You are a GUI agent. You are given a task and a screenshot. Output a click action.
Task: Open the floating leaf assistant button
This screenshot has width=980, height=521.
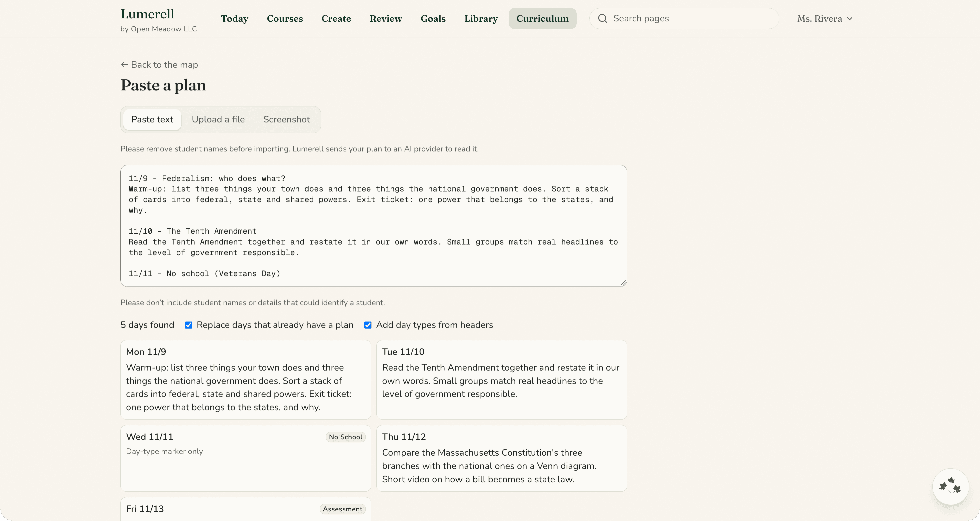coord(950,486)
